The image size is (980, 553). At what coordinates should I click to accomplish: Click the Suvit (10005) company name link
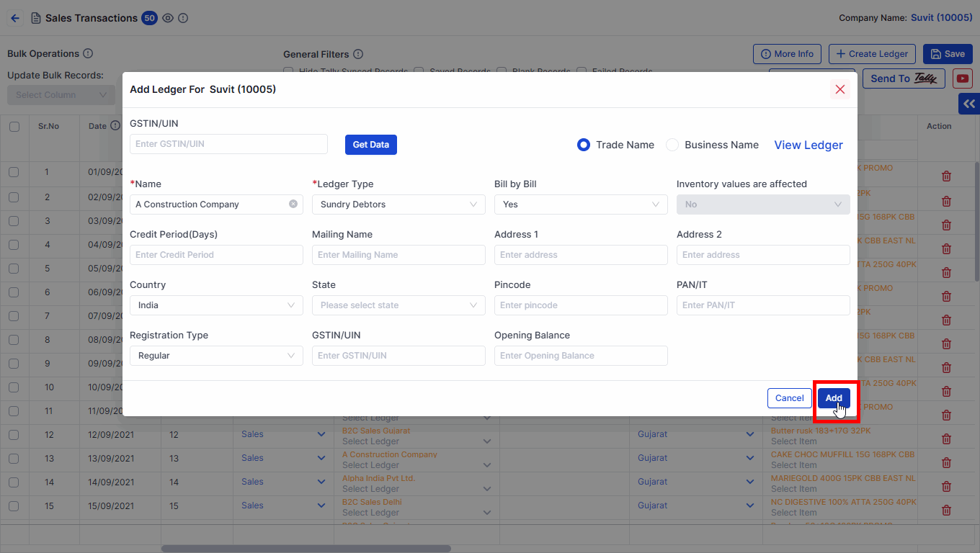click(941, 17)
